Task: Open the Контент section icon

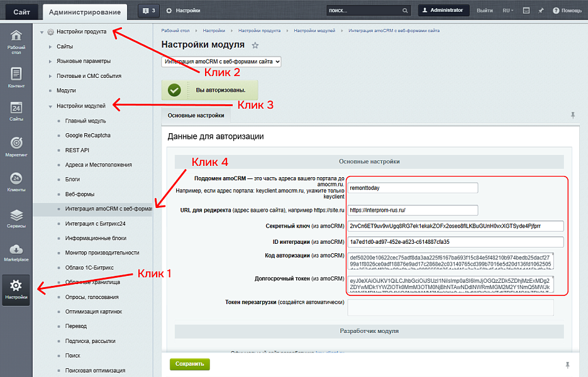Action: (16, 77)
